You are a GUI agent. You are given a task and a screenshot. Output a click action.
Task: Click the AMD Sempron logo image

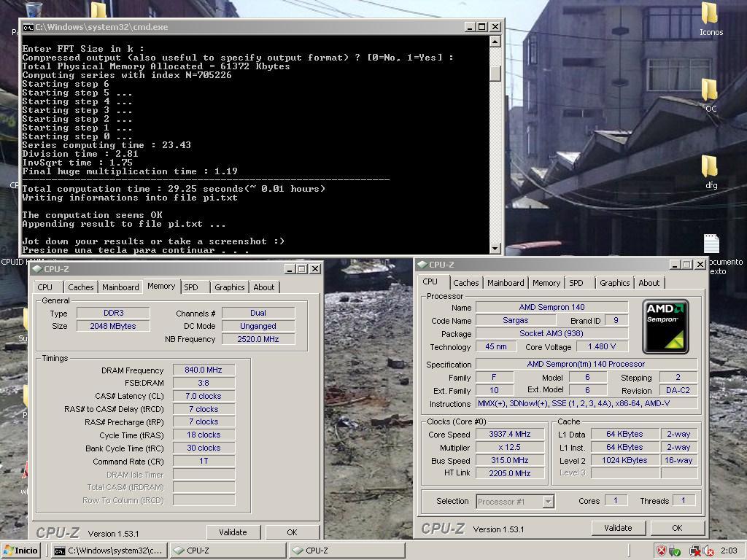pos(665,326)
